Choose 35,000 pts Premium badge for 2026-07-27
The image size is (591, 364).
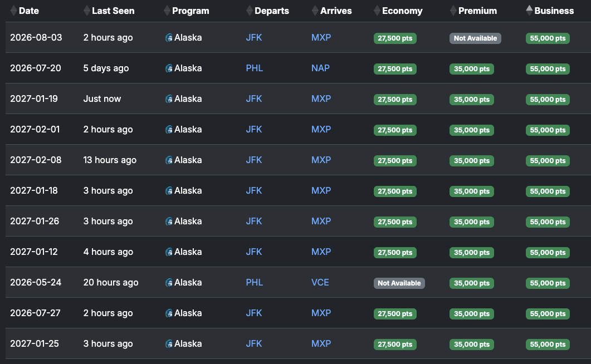[471, 314]
